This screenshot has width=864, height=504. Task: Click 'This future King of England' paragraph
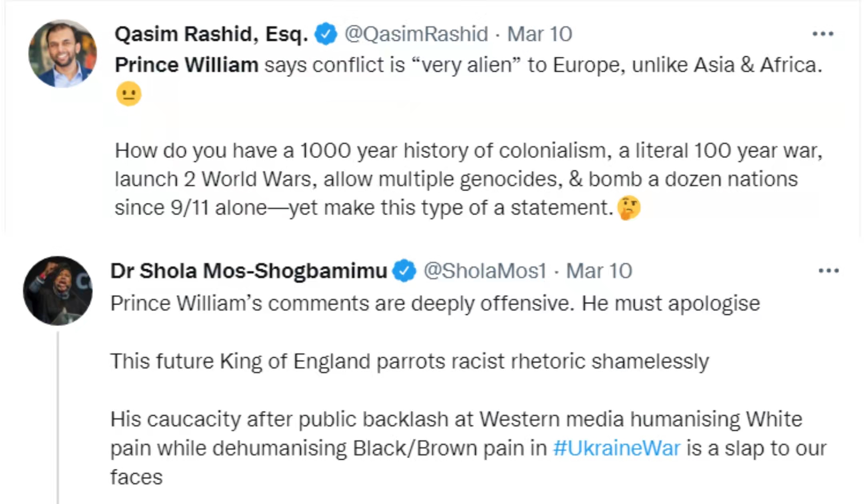click(x=410, y=361)
